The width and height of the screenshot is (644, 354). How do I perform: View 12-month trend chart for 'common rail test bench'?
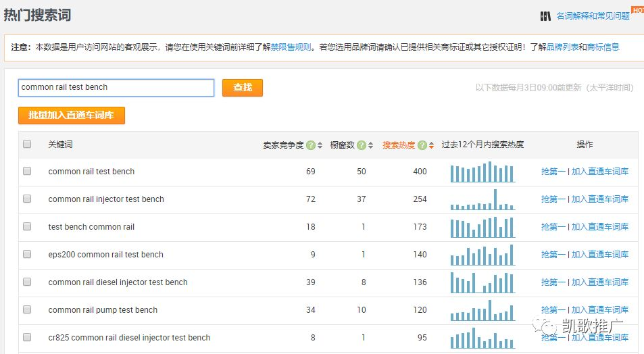tap(482, 172)
